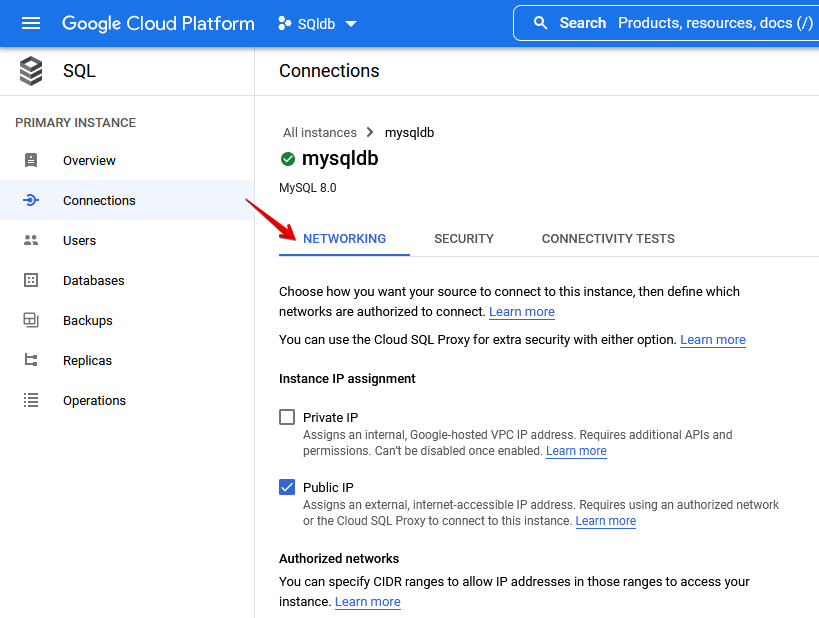Click the Overview icon in sidebar
The image size is (819, 618).
[31, 160]
